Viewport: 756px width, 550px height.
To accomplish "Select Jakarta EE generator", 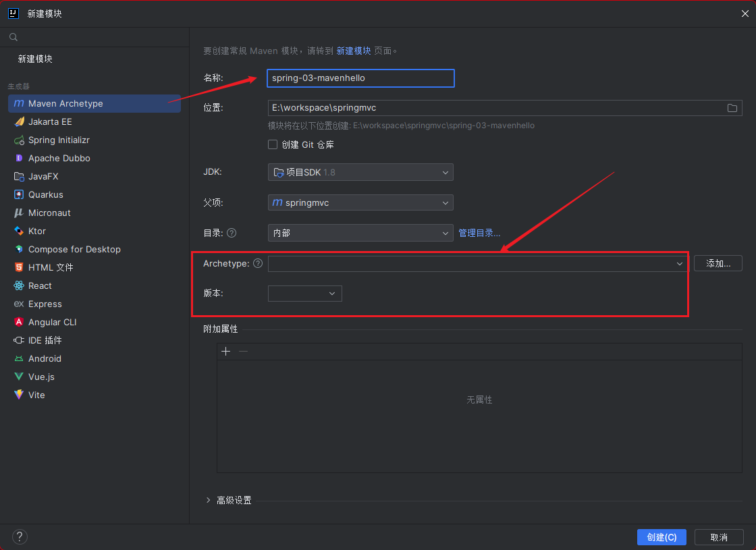I will 94,122.
